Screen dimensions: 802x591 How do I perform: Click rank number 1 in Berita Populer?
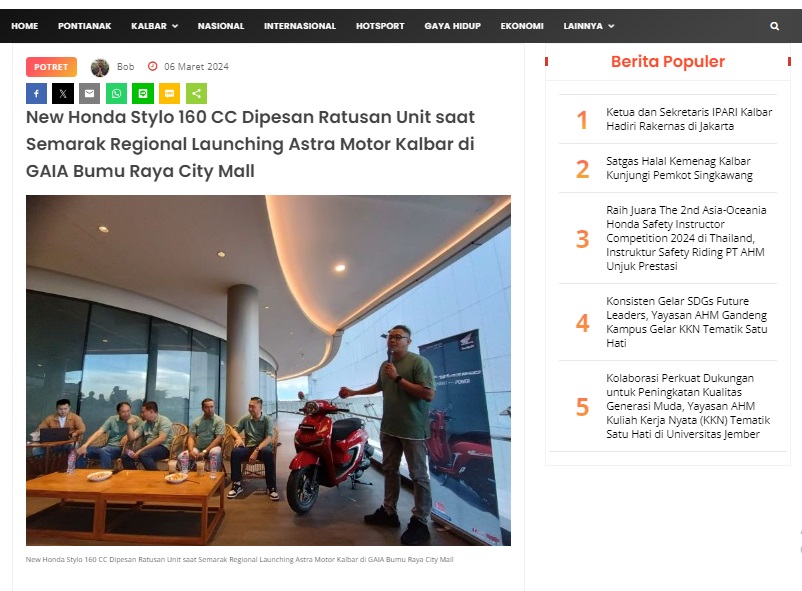(x=582, y=120)
